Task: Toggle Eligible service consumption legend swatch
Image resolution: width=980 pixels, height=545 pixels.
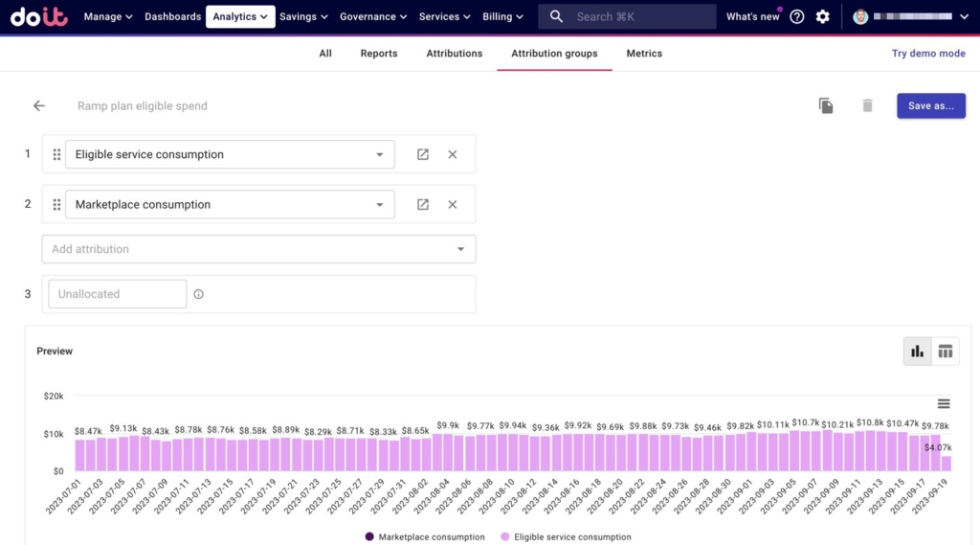Action: (506, 537)
